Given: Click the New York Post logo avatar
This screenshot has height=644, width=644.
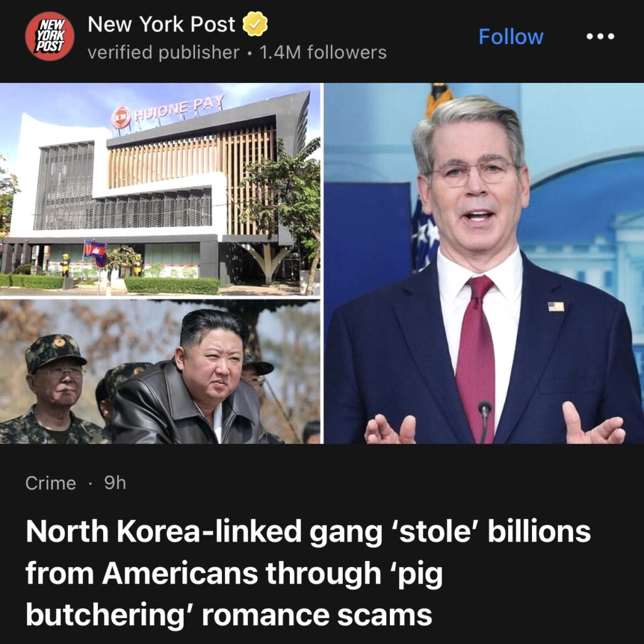Looking at the screenshot, I should [x=50, y=36].
